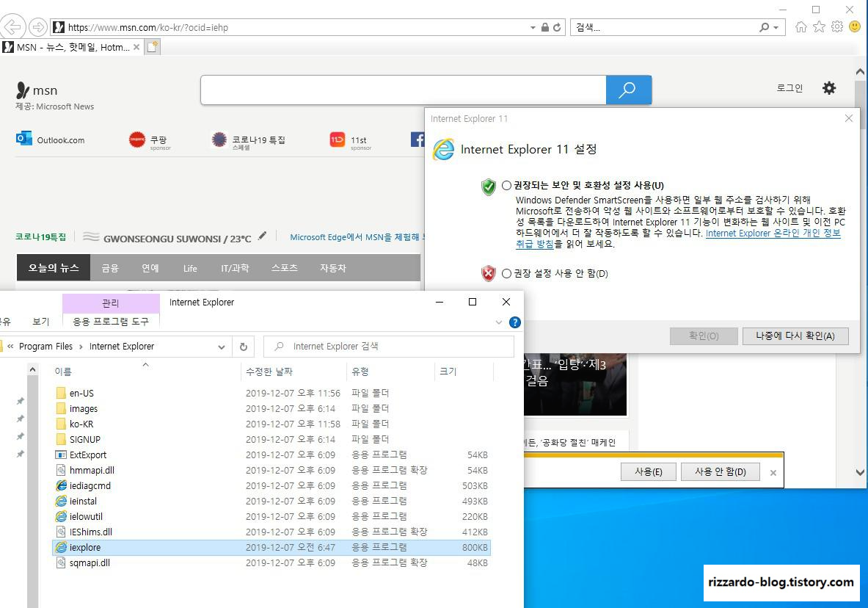
Task: Open Internet Explorer online privacy policy link
Action: [x=773, y=234]
